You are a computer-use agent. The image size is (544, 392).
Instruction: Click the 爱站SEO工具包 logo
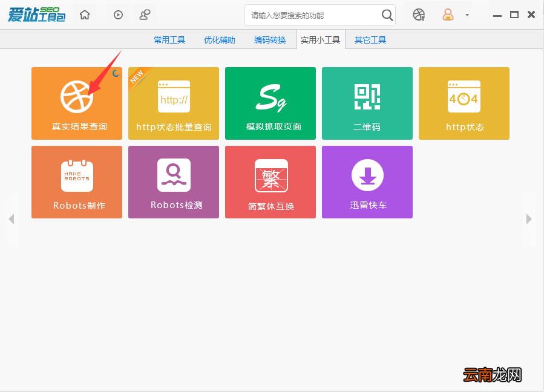[x=36, y=15]
